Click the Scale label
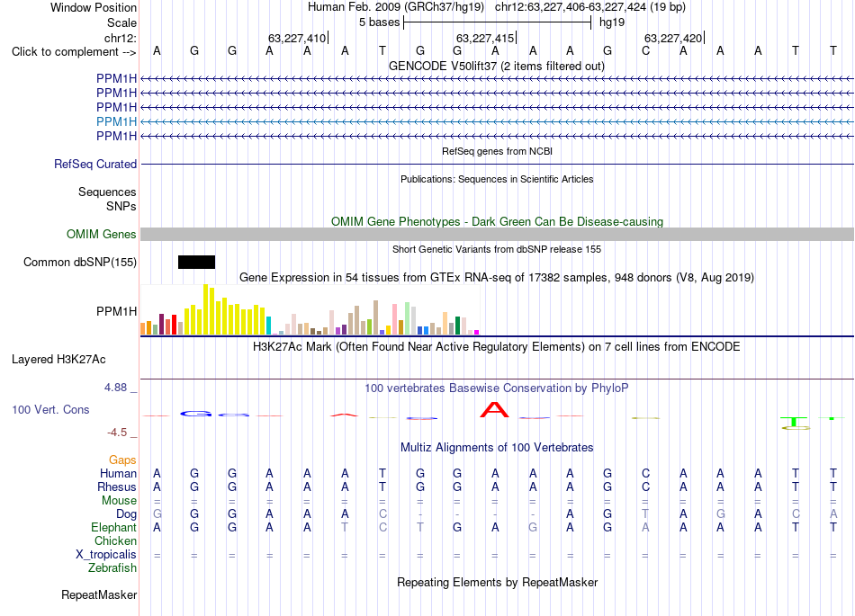This screenshot has height=616, width=855. pos(121,22)
